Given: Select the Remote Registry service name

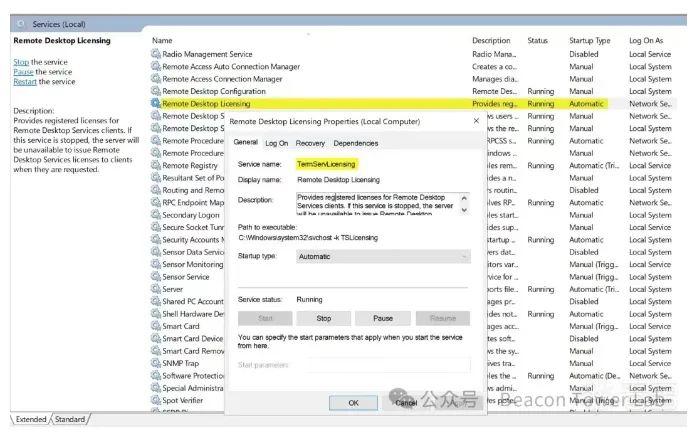Looking at the screenshot, I should pos(190,165).
